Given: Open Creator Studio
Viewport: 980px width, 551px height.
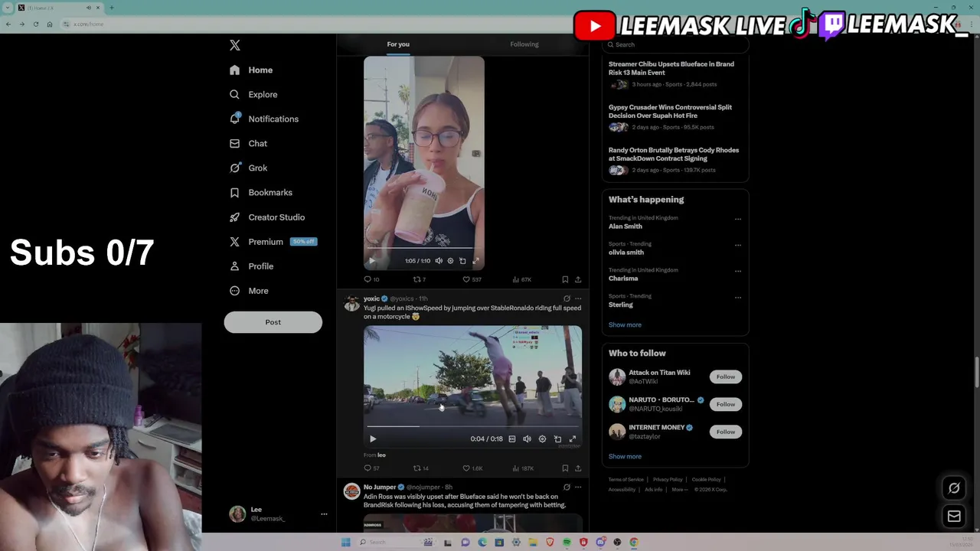Looking at the screenshot, I should point(268,217).
